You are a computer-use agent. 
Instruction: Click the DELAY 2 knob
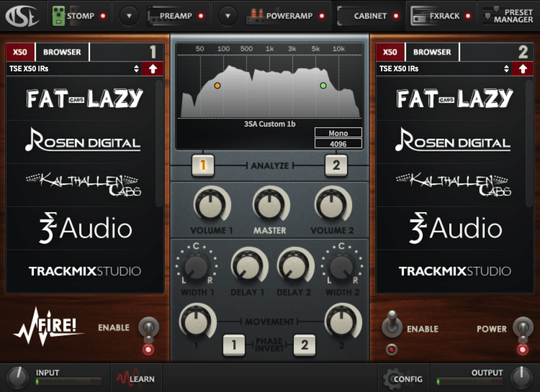pos(294,266)
